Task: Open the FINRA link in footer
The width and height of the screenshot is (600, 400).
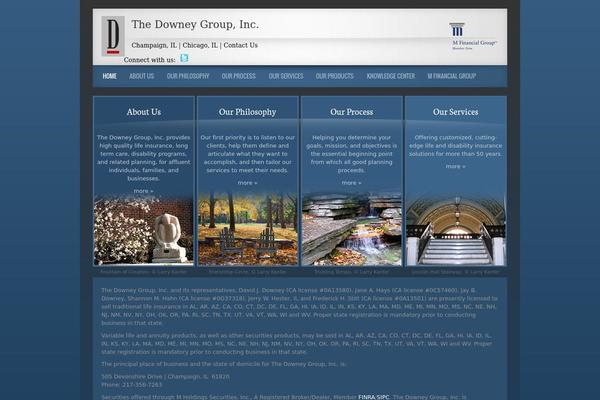Action: (x=367, y=397)
